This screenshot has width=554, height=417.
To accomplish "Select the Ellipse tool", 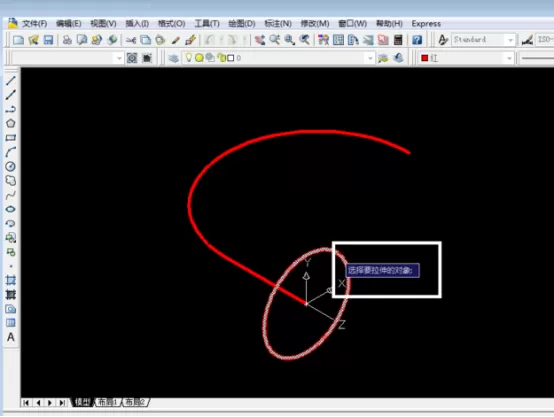I will pos(11,209).
